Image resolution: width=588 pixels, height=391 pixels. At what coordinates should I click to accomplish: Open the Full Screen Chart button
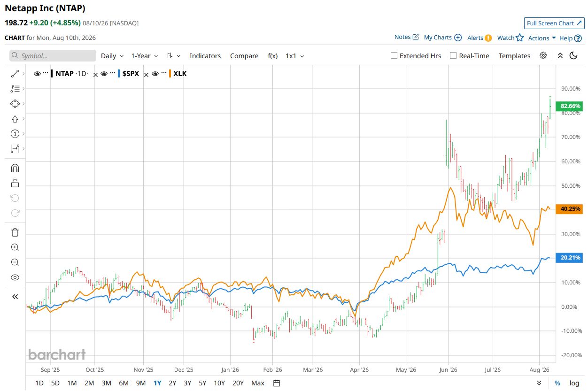point(554,23)
